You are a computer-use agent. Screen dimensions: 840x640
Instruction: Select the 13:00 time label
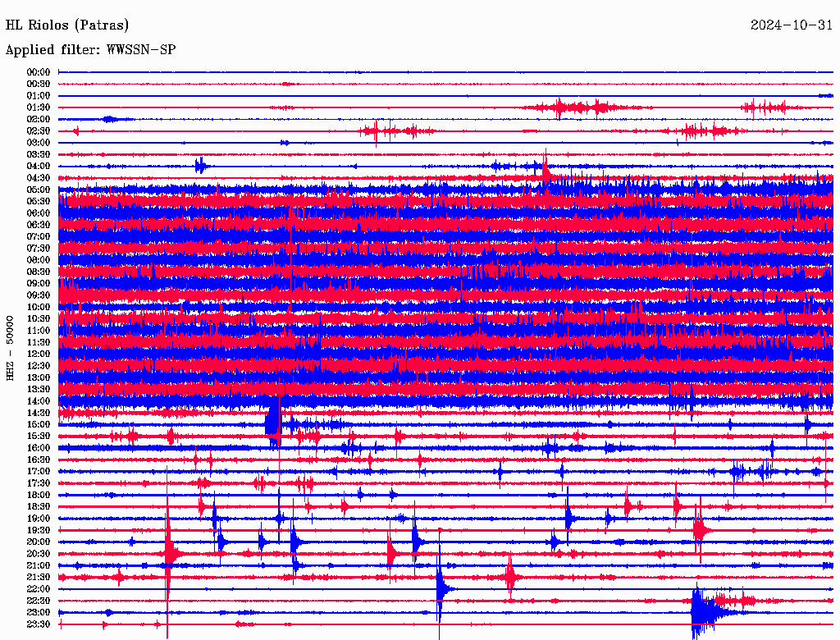click(x=39, y=378)
